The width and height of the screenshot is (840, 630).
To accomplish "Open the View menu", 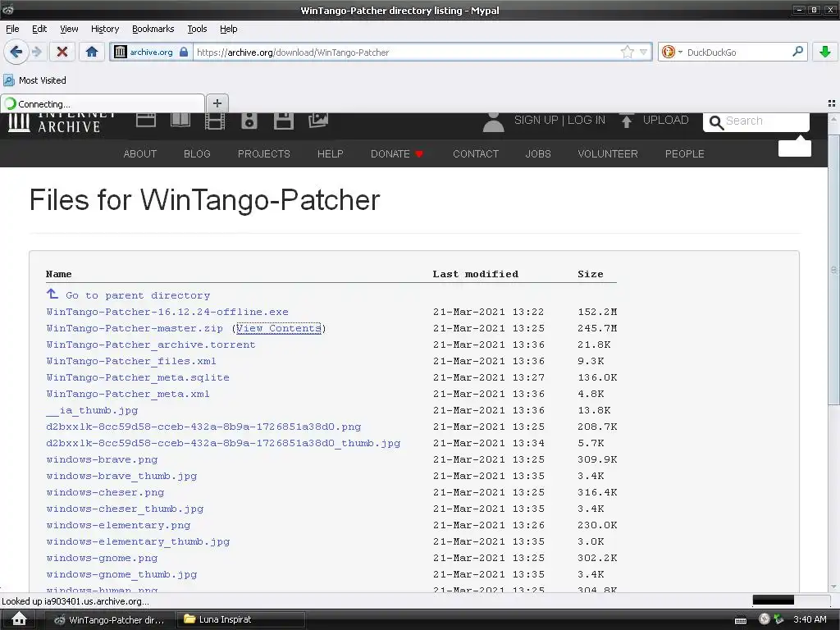I will (x=69, y=29).
